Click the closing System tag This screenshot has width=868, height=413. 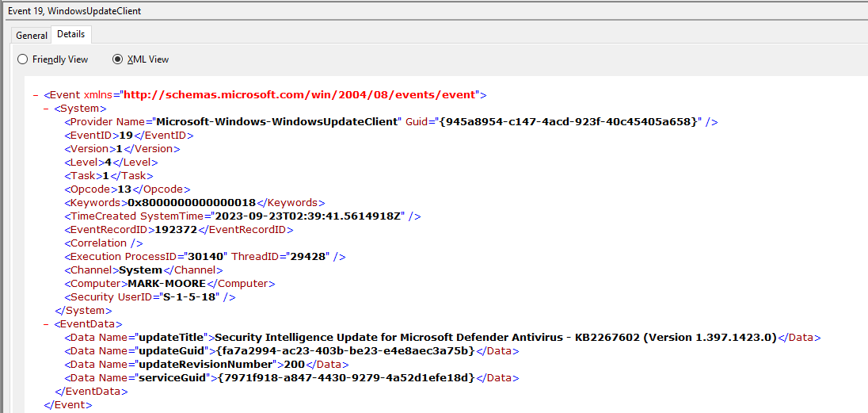pos(84,311)
